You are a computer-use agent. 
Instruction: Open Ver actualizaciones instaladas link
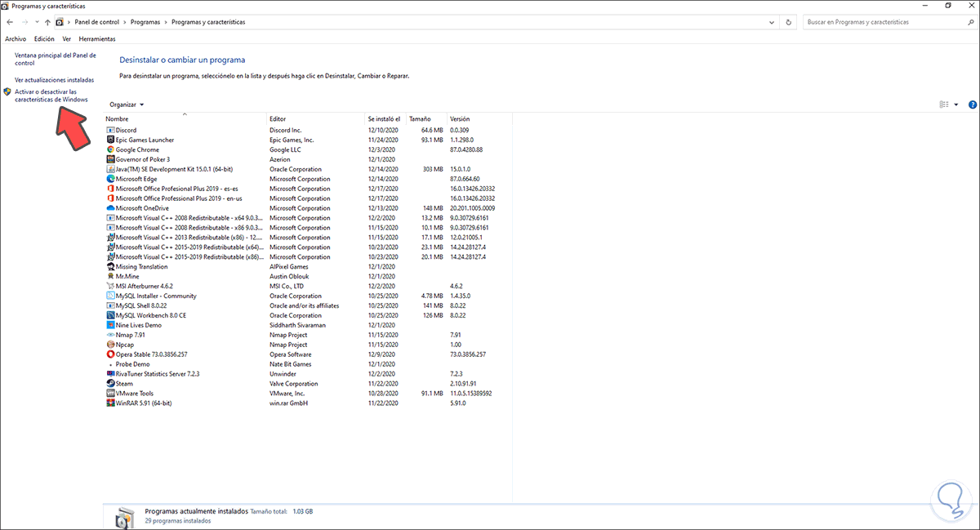click(55, 80)
